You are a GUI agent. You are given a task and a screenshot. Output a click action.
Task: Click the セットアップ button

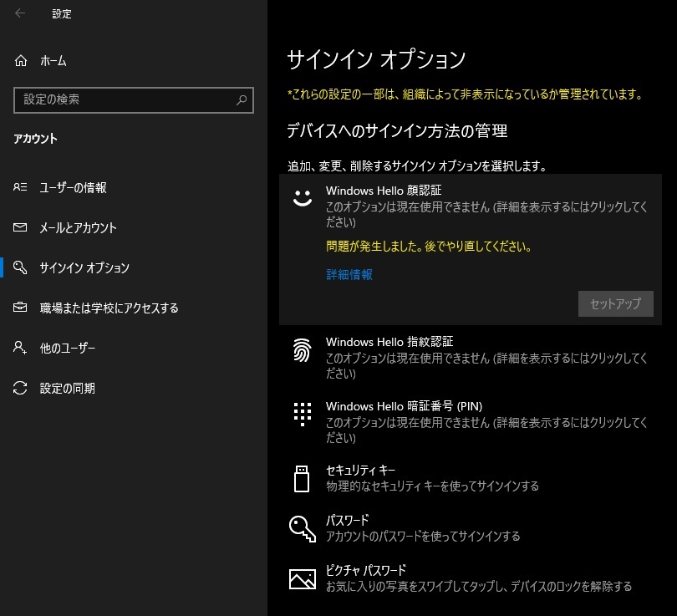616,304
